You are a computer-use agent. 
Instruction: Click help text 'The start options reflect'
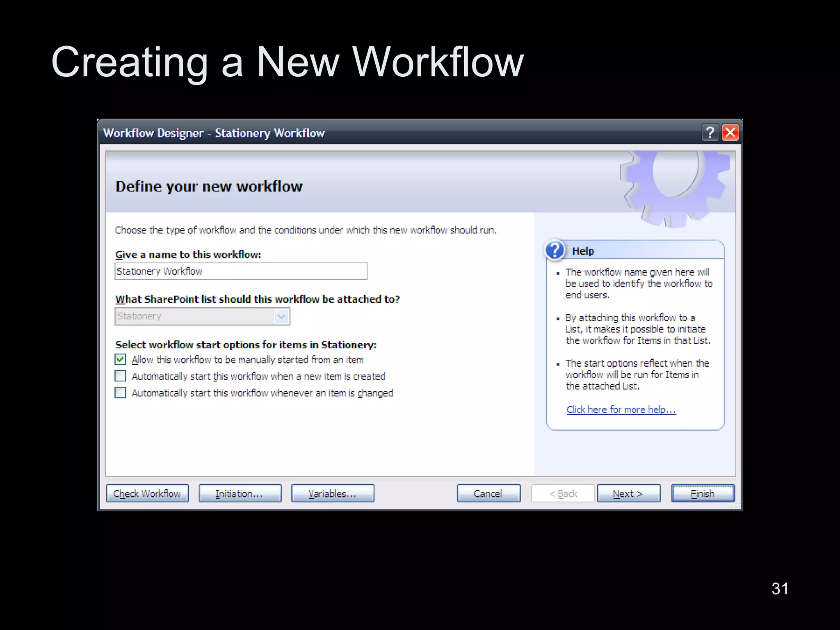(637, 374)
